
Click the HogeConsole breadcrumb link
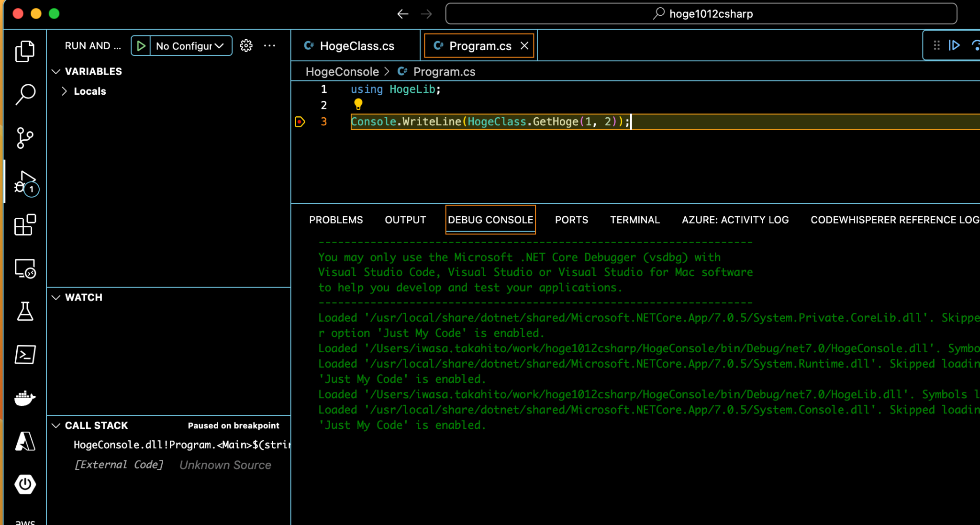pos(342,71)
